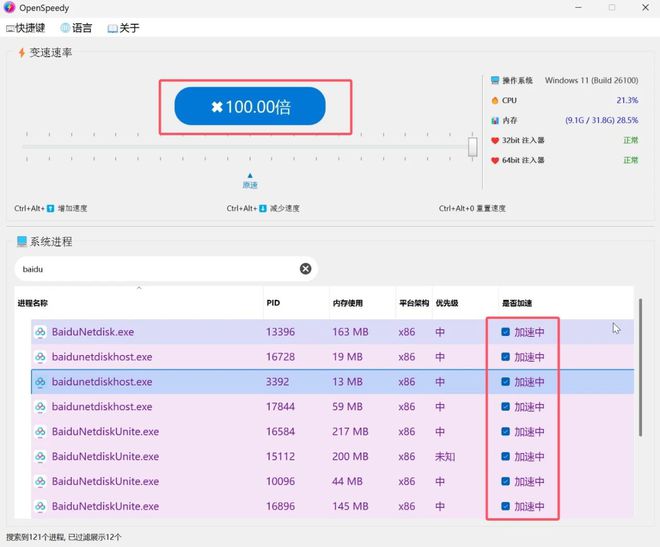The image size is (660, 547).
Task: Click the down-arrow key icon beside 减少速度
Action: (263, 208)
